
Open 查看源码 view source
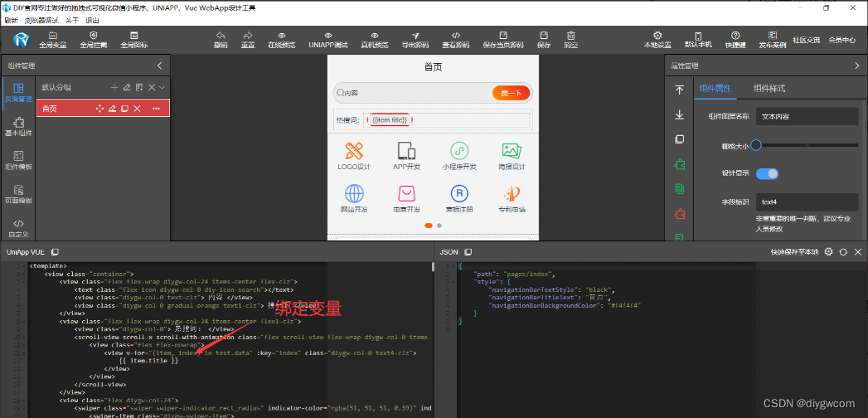(x=456, y=40)
